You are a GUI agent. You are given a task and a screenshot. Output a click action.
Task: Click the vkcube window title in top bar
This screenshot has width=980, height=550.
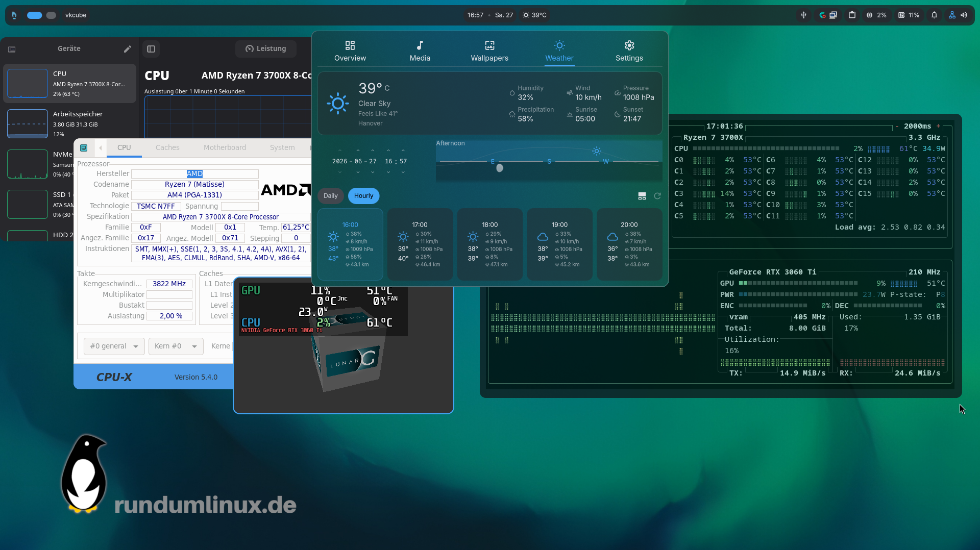tap(76, 15)
